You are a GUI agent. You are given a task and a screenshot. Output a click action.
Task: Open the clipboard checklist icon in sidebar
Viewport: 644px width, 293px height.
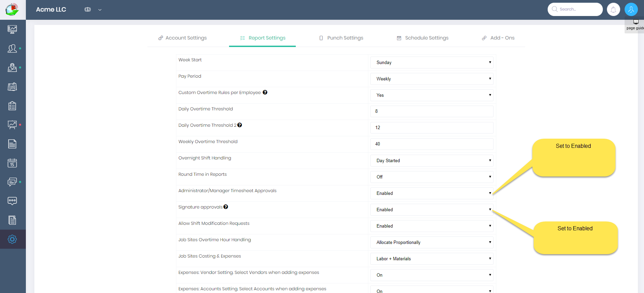pos(12,106)
